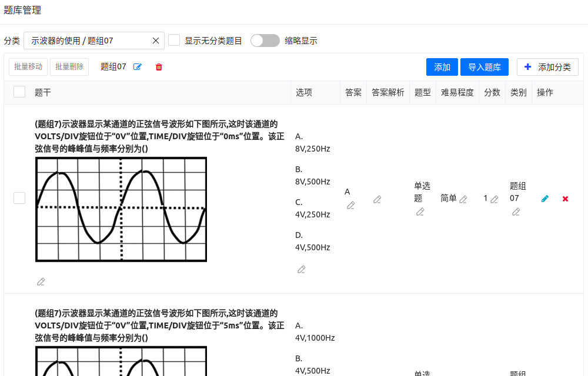
Task: Select all questions via header checkbox
Action: [x=19, y=92]
